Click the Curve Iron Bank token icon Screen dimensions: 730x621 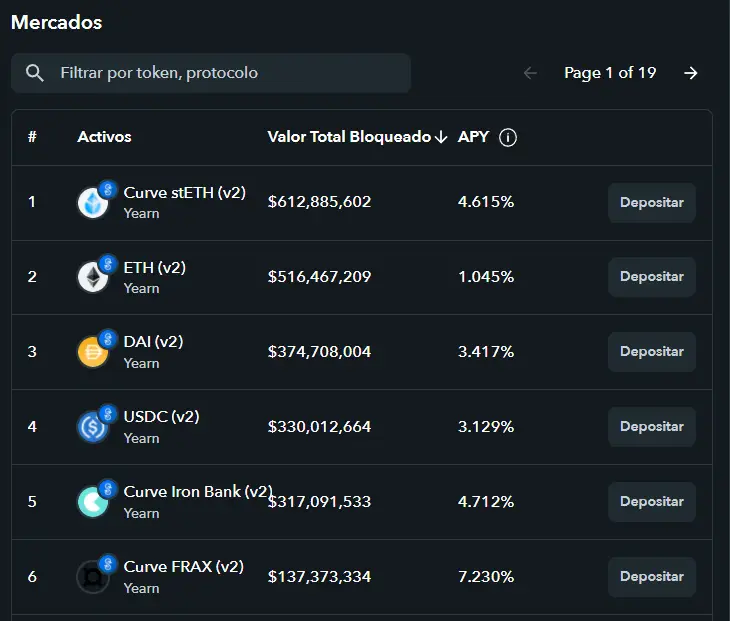[x=94, y=502]
